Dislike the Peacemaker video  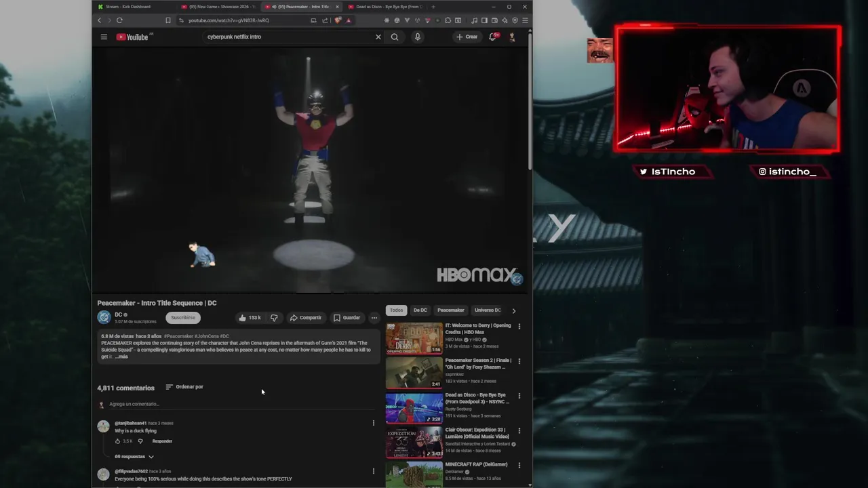coord(274,317)
